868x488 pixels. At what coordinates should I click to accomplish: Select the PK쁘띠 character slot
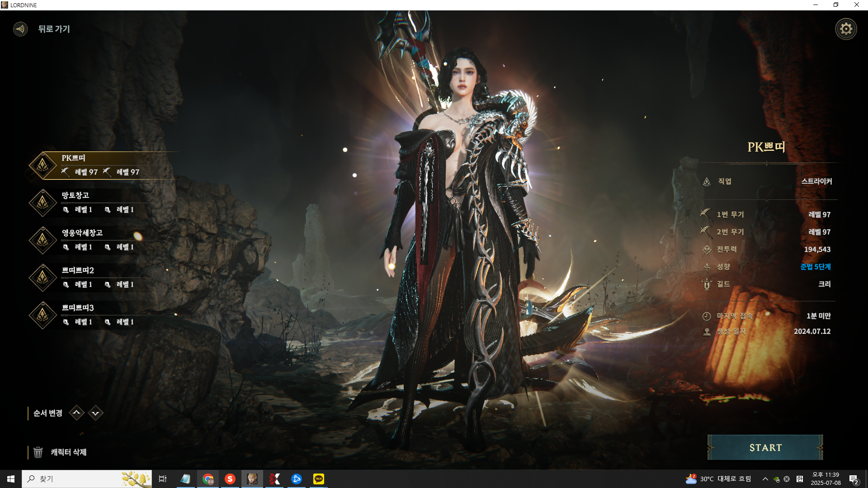(x=104, y=165)
